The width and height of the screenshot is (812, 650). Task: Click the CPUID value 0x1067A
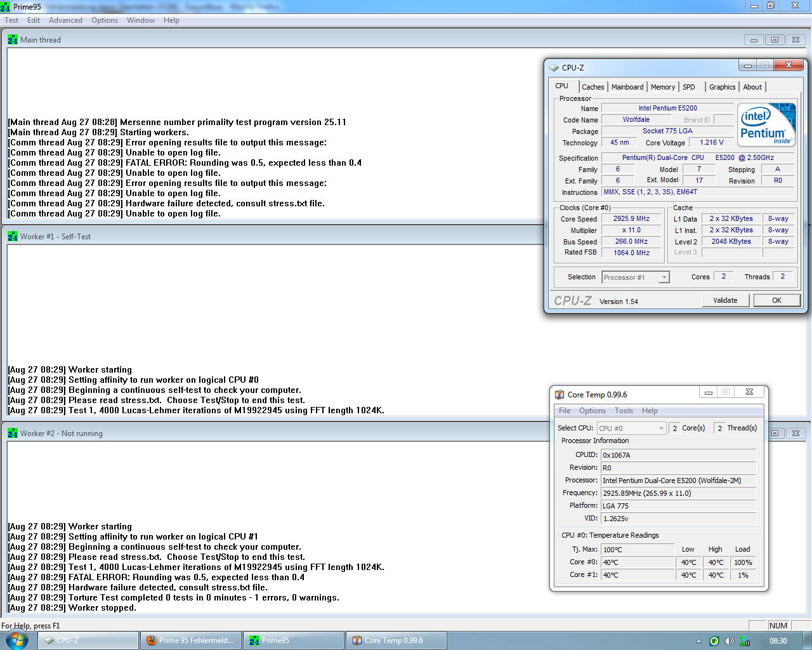(678, 455)
